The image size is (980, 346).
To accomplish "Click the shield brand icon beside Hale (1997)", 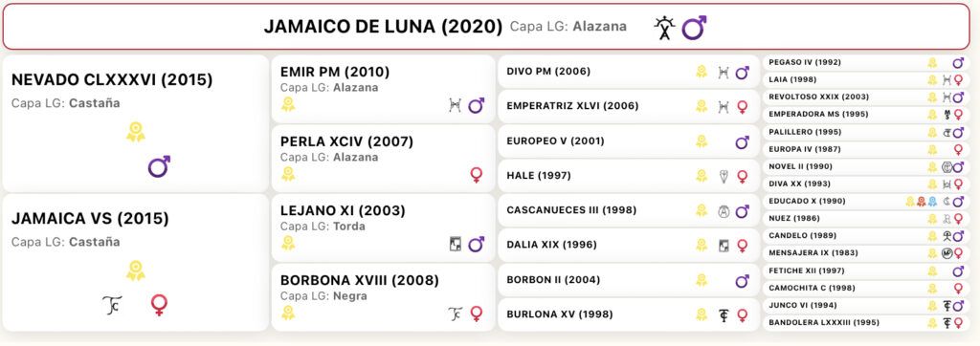I will (x=724, y=177).
